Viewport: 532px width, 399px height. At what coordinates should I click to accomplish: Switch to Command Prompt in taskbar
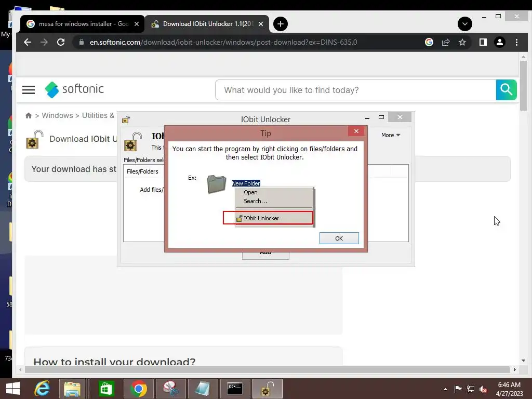(x=235, y=389)
